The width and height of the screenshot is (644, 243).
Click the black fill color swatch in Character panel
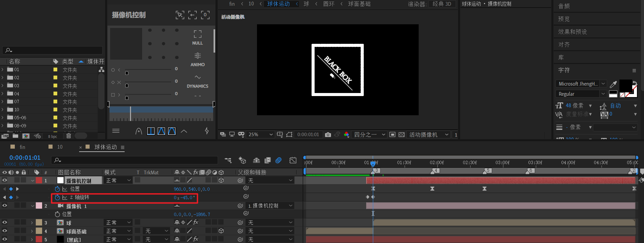(625, 86)
